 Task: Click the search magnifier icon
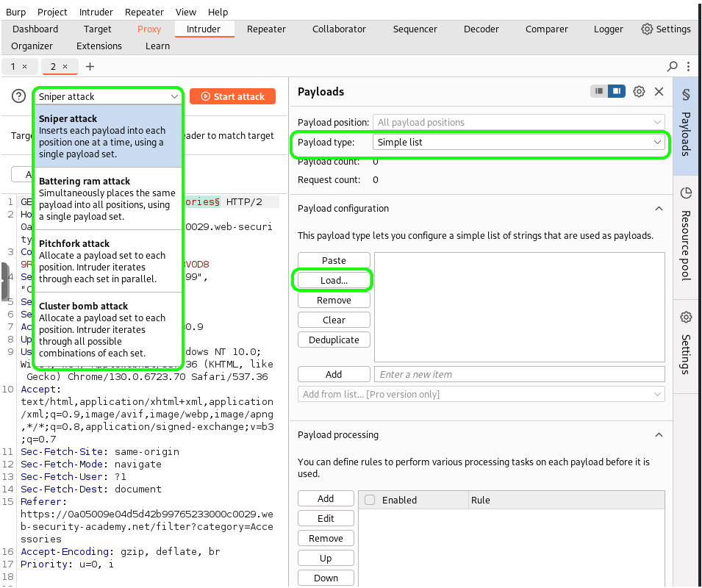pos(672,67)
